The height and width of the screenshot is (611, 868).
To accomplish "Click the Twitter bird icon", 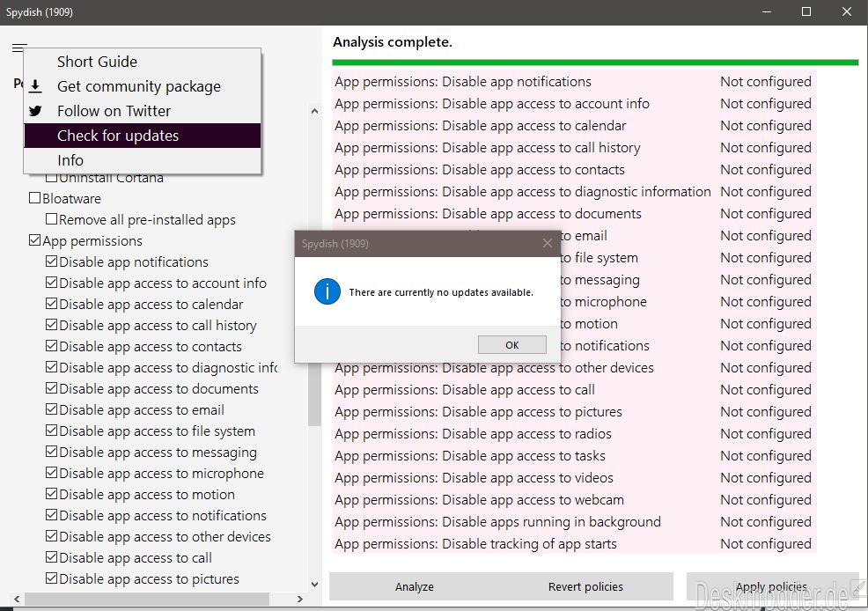I will pos(35,111).
